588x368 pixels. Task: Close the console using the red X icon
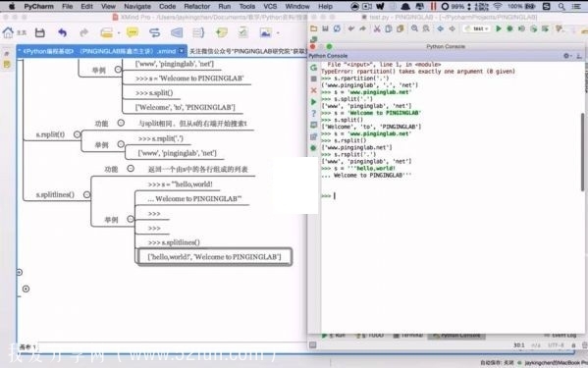click(x=313, y=90)
